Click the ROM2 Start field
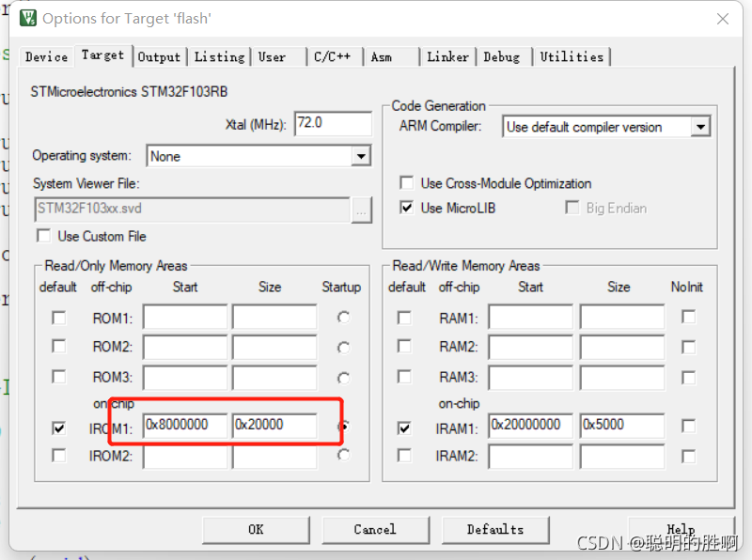Image resolution: width=752 pixels, height=560 pixels. pos(185,347)
